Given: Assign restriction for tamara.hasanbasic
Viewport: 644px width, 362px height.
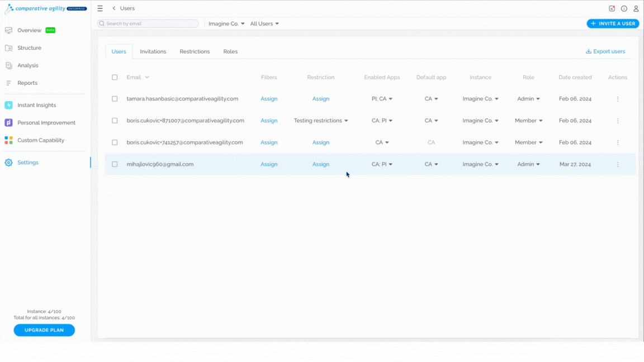Looking at the screenshot, I should click(321, 99).
